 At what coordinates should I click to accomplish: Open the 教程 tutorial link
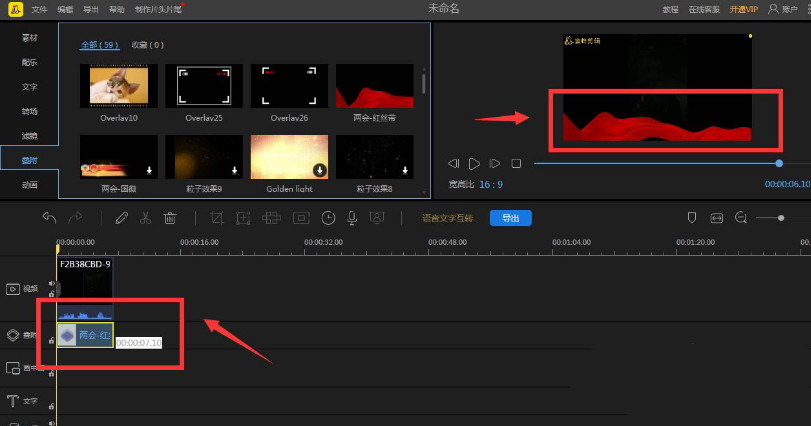[x=670, y=9]
